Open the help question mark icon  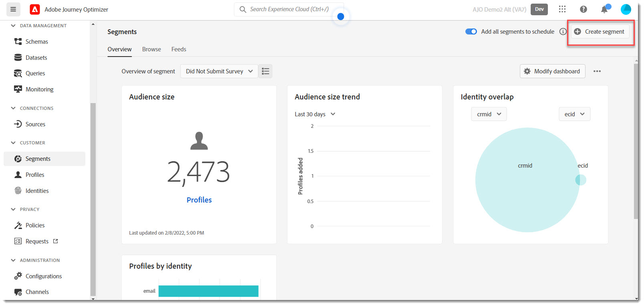click(x=584, y=9)
